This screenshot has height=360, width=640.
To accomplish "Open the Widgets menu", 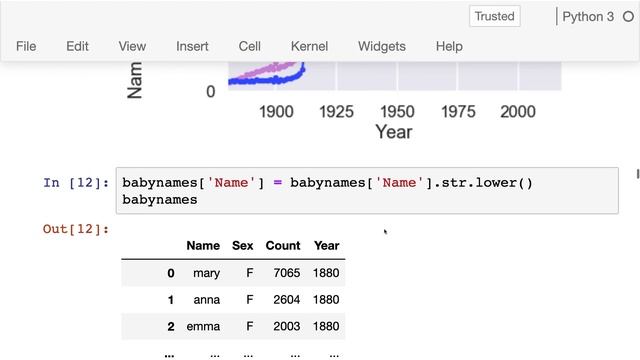I will [382, 46].
